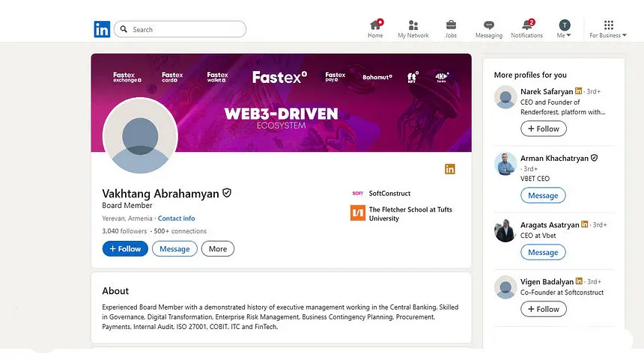Screen dimensions: 644x362
Task: Follow Vigen Badalyan
Action: pyautogui.click(x=544, y=309)
